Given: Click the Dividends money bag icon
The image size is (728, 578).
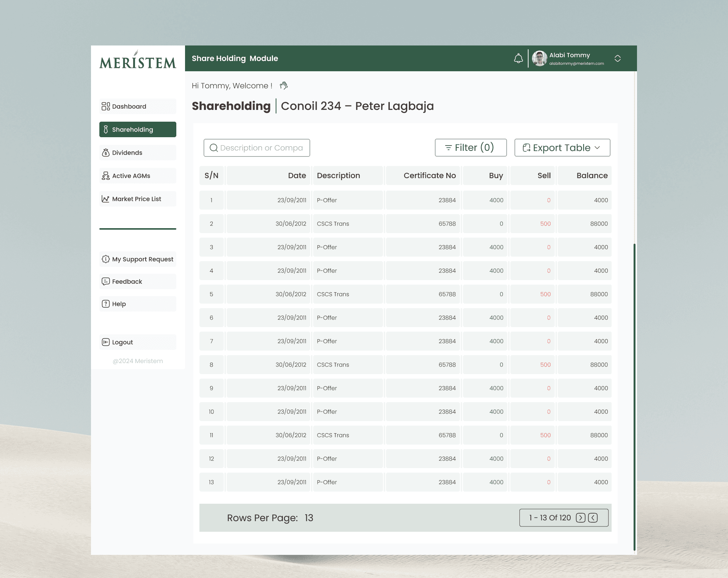Looking at the screenshot, I should [x=106, y=153].
